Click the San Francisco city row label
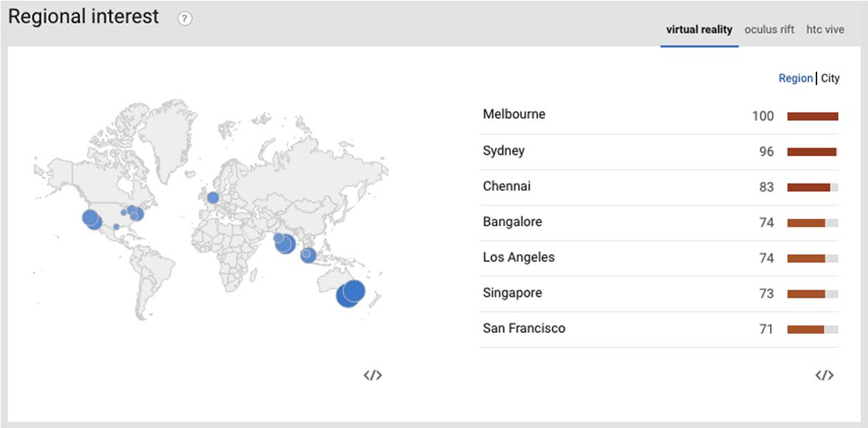The image size is (868, 428). click(524, 329)
